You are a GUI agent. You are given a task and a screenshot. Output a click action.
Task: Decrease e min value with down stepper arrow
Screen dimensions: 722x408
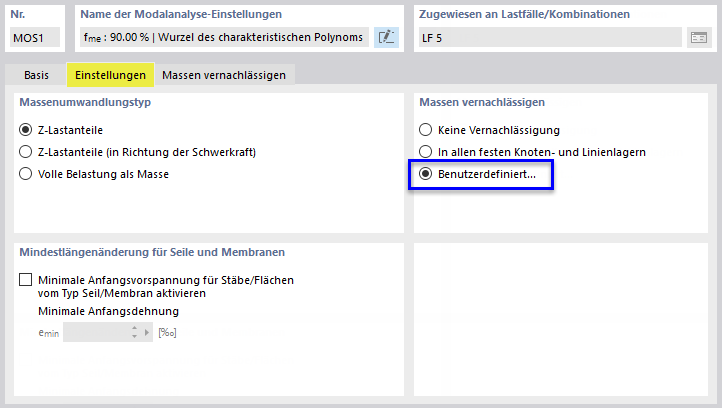[134, 337]
